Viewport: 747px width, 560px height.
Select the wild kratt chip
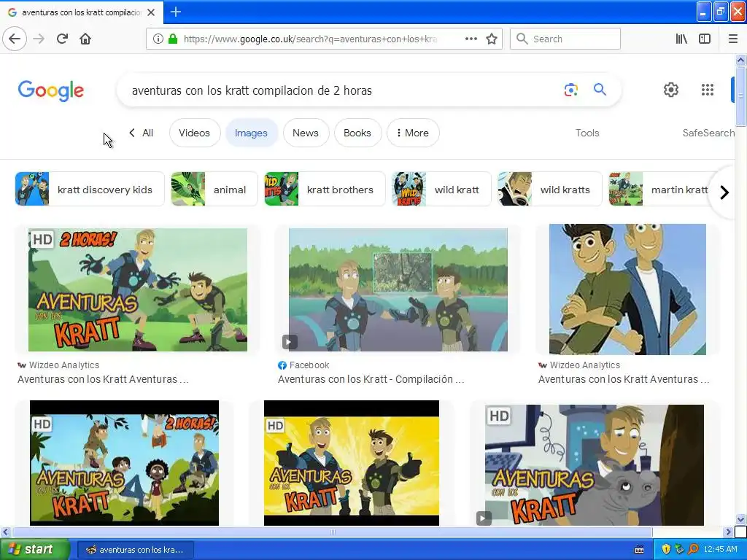point(441,189)
